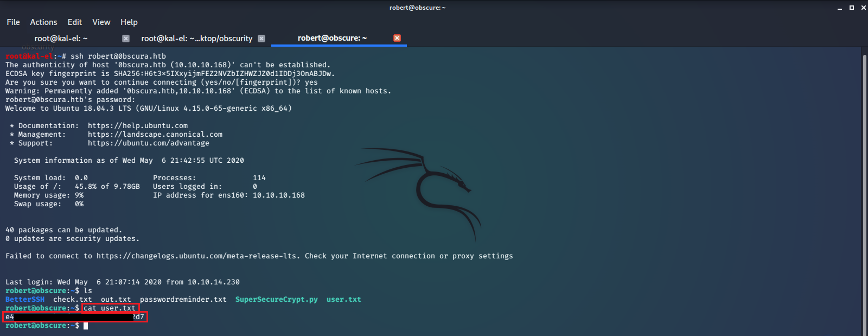Image resolution: width=868 pixels, height=336 pixels.
Task: Close the terminal window
Action: point(863,8)
